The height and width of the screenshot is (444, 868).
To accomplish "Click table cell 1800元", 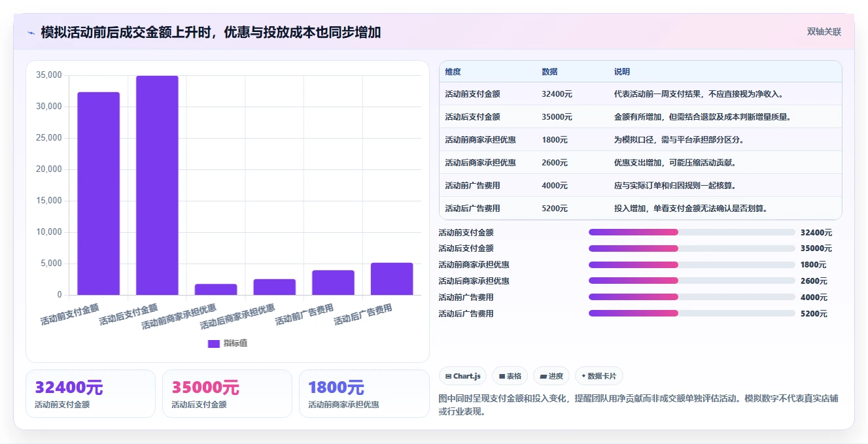I will point(555,140).
